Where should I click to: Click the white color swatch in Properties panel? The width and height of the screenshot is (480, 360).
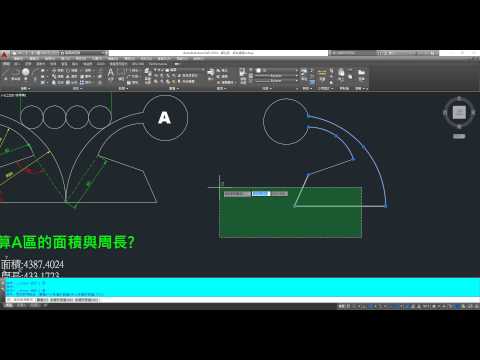point(258,70)
